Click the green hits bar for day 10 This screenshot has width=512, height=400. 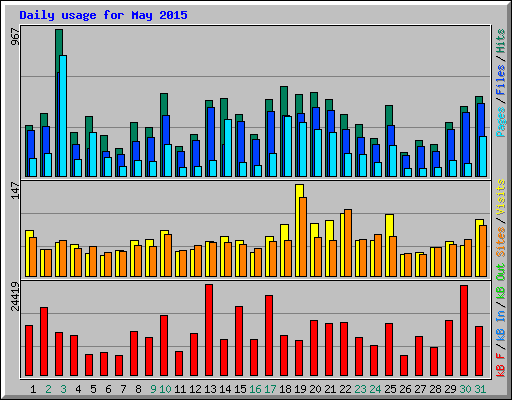pyautogui.click(x=164, y=104)
